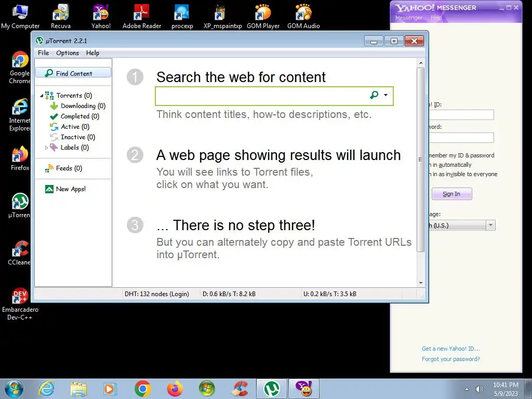532x399 pixels.
Task: Open the File menu in µTorrent
Action: click(x=44, y=53)
